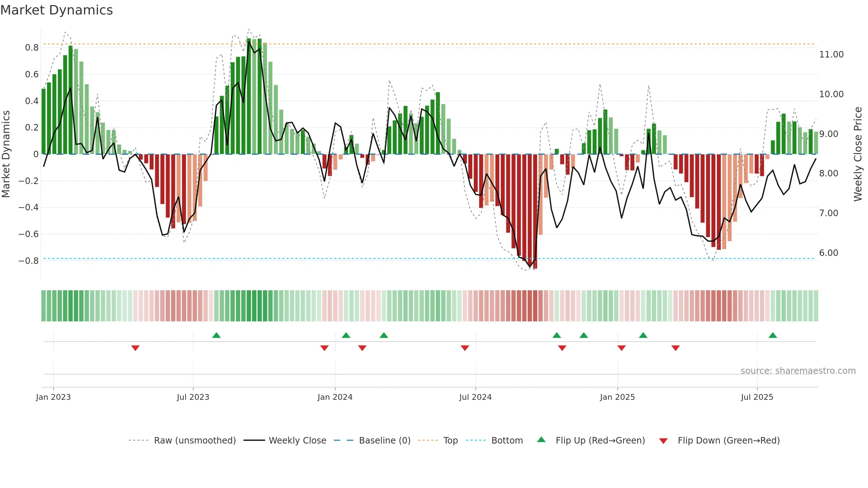The height and width of the screenshot is (488, 868).
Task: Click the flip-up marker just after Jul 2023
Action: tap(216, 335)
